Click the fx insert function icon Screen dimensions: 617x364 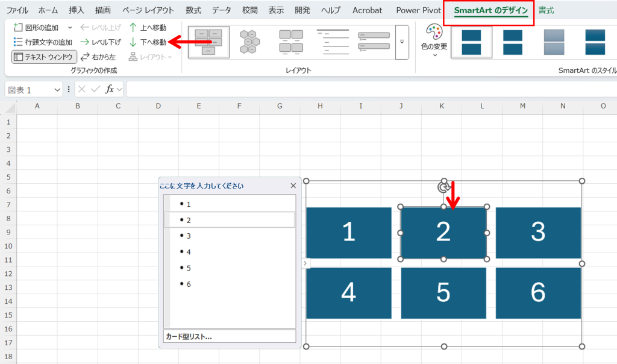pos(110,89)
